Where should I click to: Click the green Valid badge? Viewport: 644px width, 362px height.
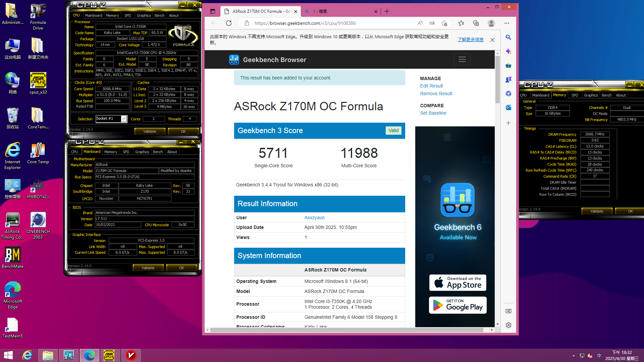(x=393, y=130)
